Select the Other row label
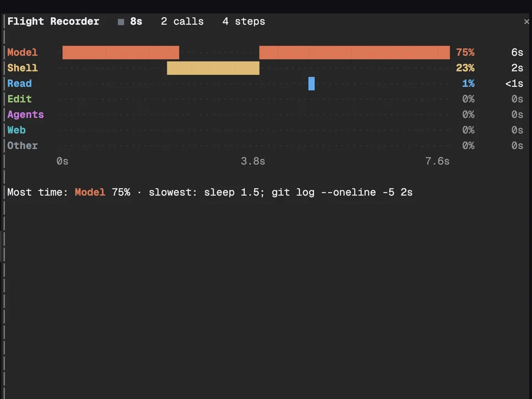Viewport: 532px width, 399px height. [x=22, y=146]
